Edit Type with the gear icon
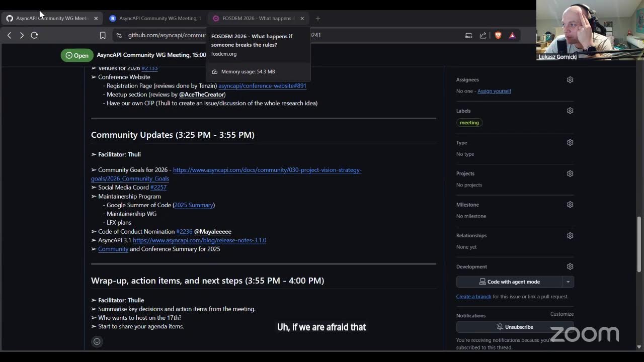644x362 pixels. click(570, 142)
